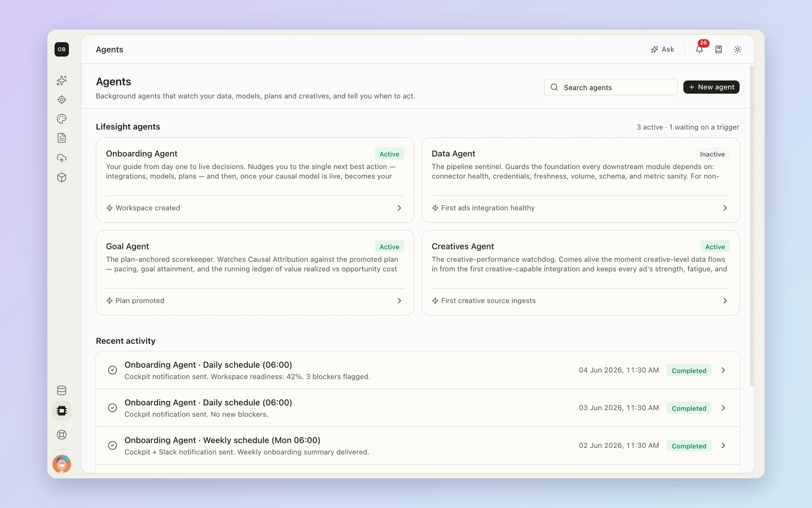
Task: Expand Workspace created trigger chevron
Action: click(x=399, y=208)
